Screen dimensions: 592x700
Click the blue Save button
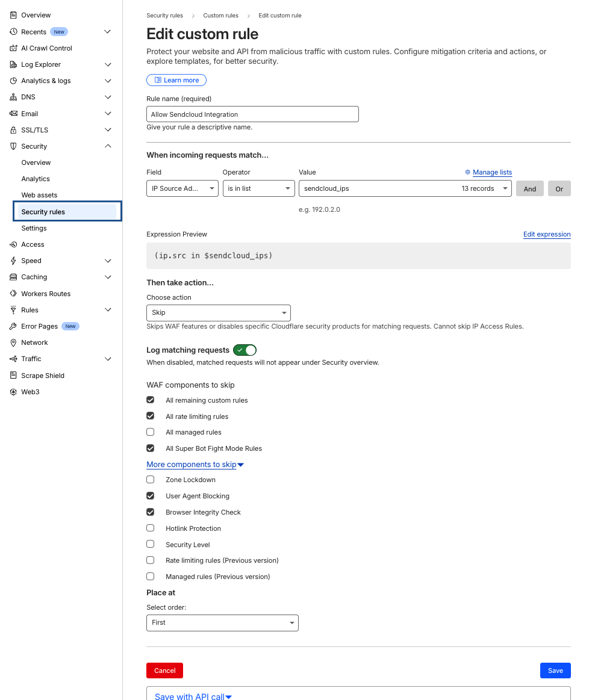point(555,671)
